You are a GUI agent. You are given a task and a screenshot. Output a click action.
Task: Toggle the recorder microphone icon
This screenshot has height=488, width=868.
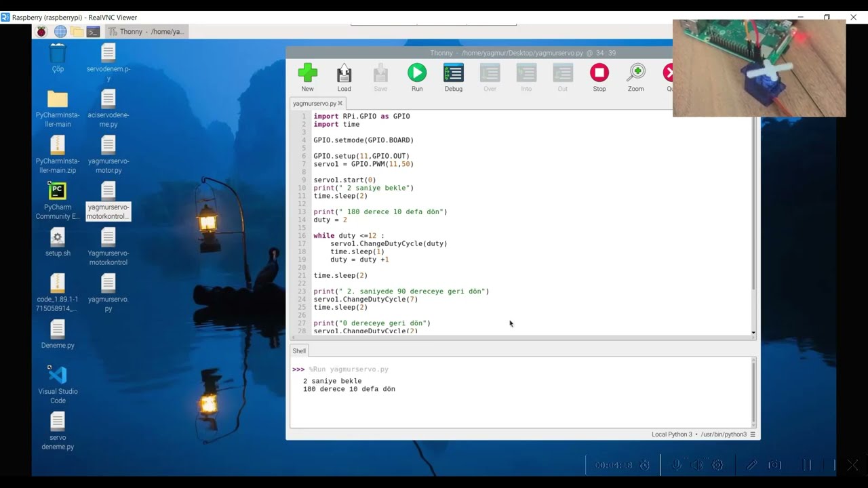point(676,465)
